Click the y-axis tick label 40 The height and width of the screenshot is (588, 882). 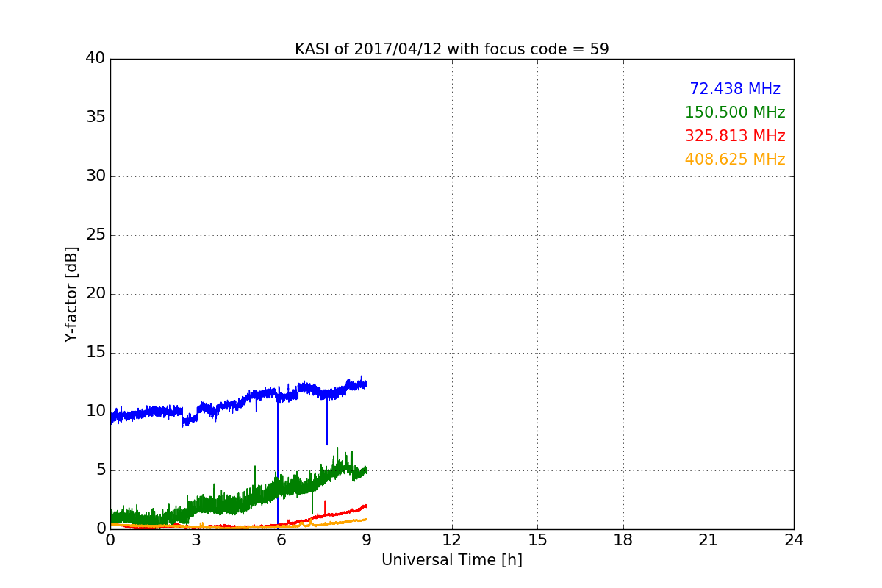96,59
